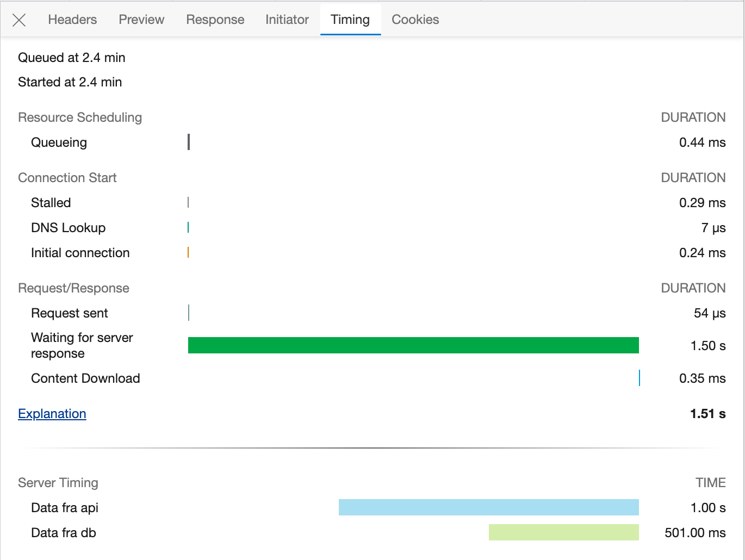
Task: Open the Preview tab
Action: [141, 20]
